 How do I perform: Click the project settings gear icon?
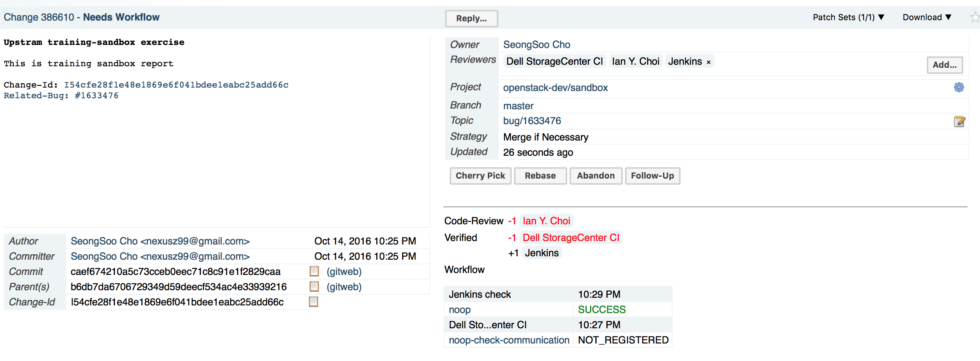(x=959, y=87)
